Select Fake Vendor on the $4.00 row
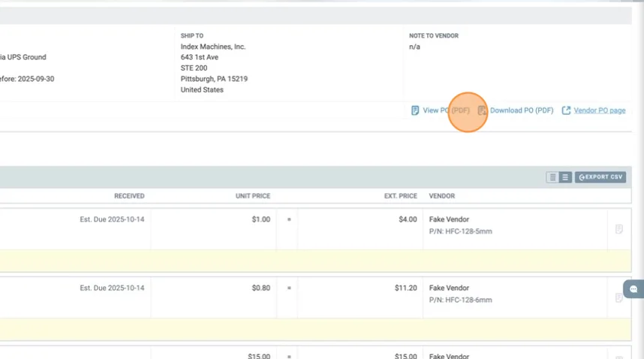Image resolution: width=644 pixels, height=359 pixels. pos(449,219)
